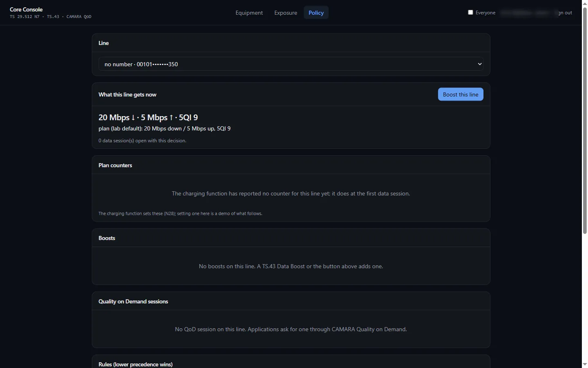Click the 'charging function has reported no counter' message
Viewport: 588px width, 368px height.
click(x=291, y=193)
